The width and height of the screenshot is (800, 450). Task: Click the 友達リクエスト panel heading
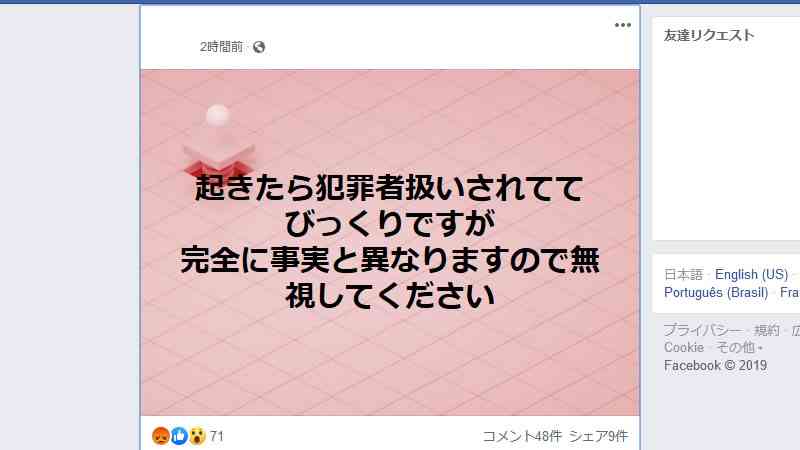709,35
